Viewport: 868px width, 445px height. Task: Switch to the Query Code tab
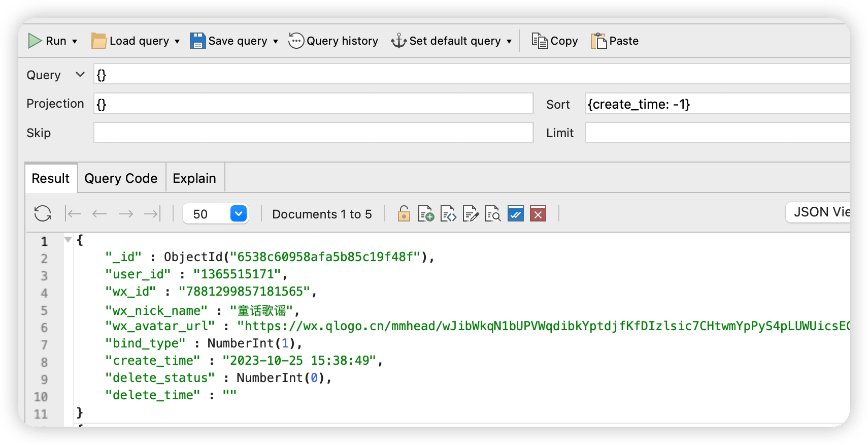tap(121, 178)
